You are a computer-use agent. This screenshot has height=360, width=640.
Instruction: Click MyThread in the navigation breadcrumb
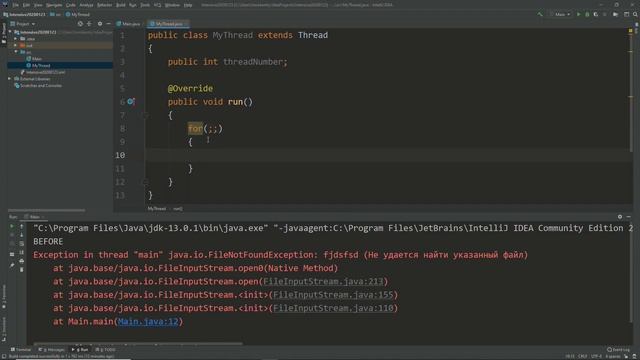(x=78, y=14)
